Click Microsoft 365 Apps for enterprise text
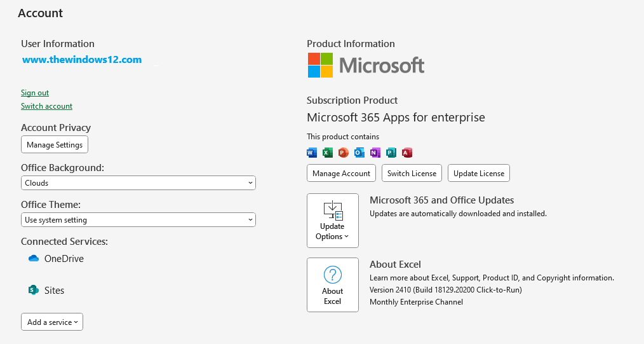 (396, 118)
